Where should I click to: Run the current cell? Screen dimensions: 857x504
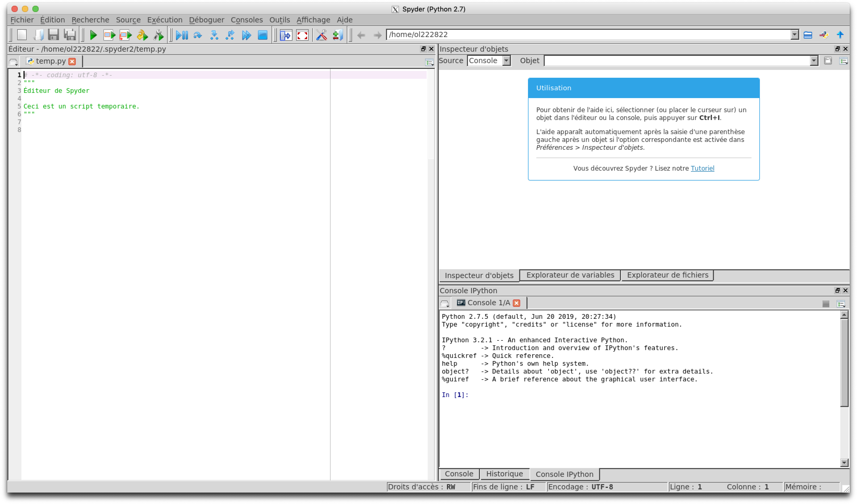(109, 35)
